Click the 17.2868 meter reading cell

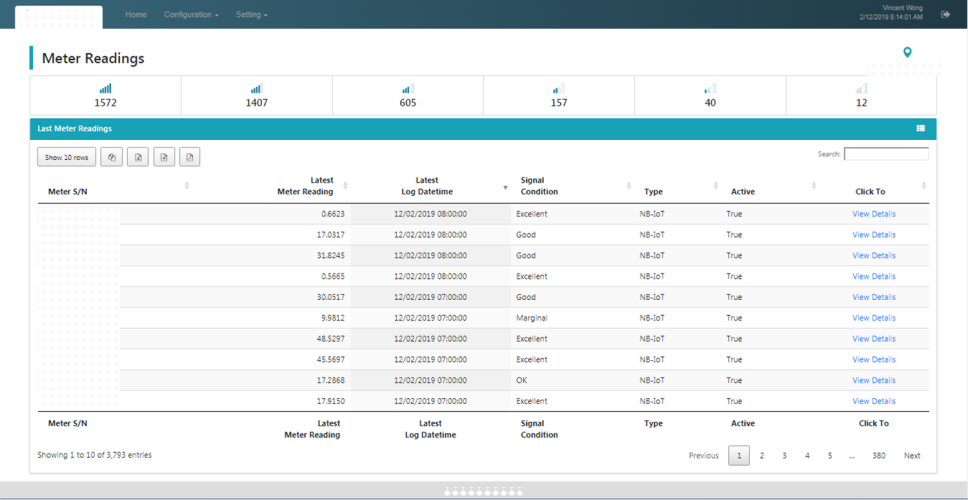click(x=329, y=380)
